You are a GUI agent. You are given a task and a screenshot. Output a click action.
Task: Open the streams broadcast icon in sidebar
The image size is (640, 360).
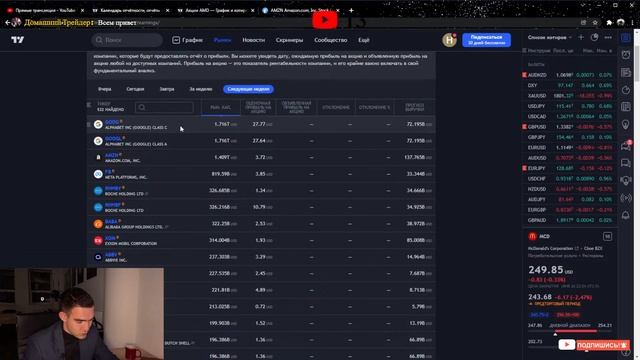626,198
